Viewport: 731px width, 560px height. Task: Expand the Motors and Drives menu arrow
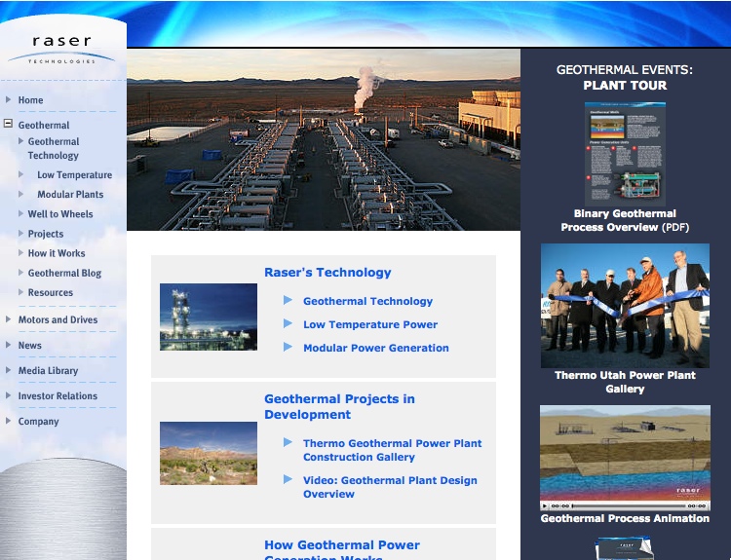click(x=9, y=319)
